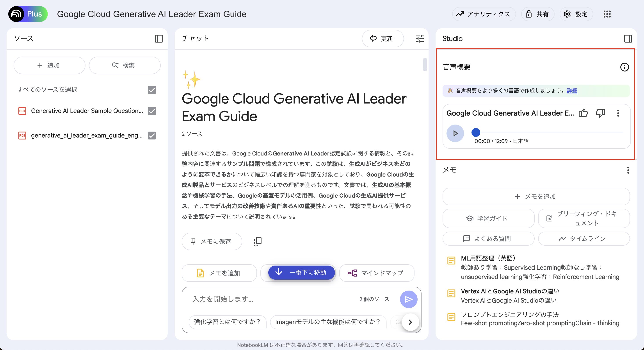Click the 詳細 link in the audio banner
The image size is (644, 350).
click(572, 91)
